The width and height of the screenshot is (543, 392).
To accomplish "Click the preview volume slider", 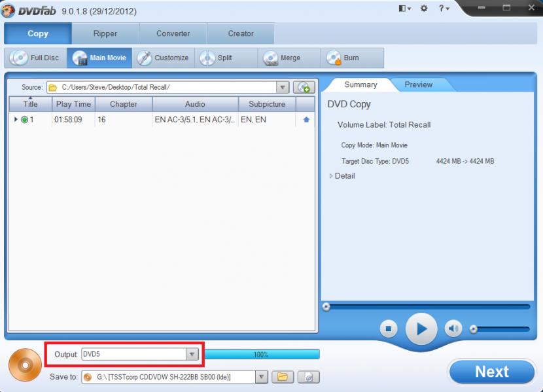I will (x=500, y=329).
